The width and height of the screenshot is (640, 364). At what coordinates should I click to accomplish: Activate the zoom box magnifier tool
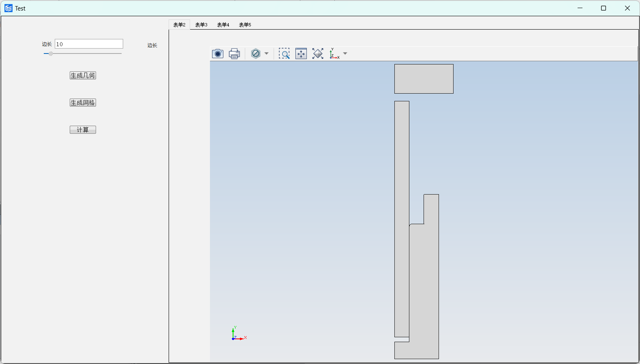[x=284, y=54]
